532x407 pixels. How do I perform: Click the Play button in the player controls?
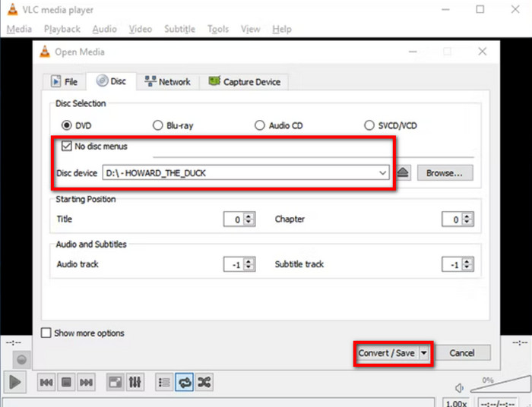14,382
